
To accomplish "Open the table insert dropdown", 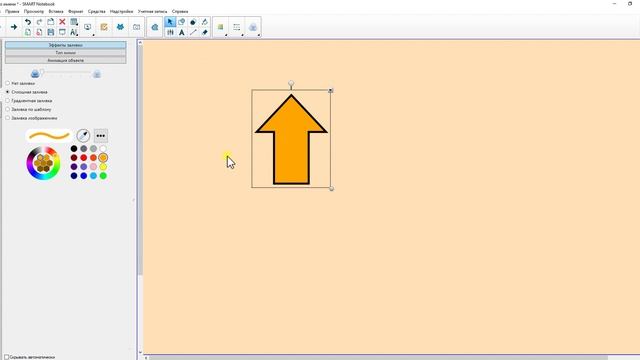I will click(74, 22).
